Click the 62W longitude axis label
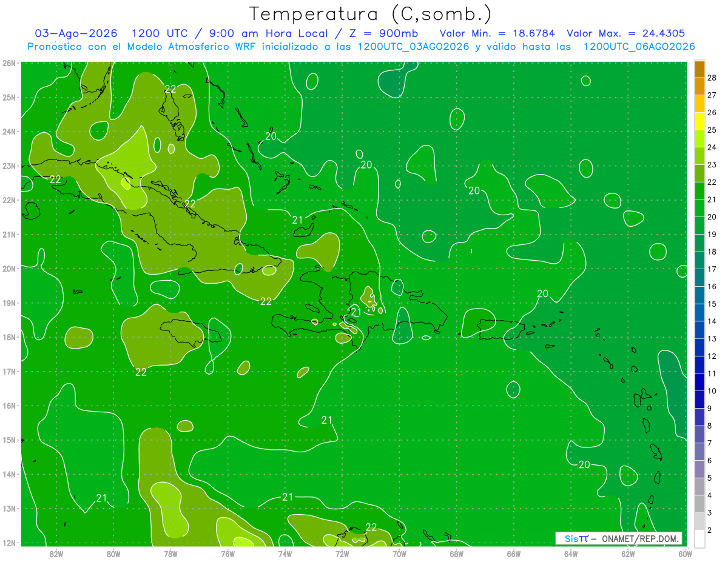The image size is (728, 562). (628, 553)
